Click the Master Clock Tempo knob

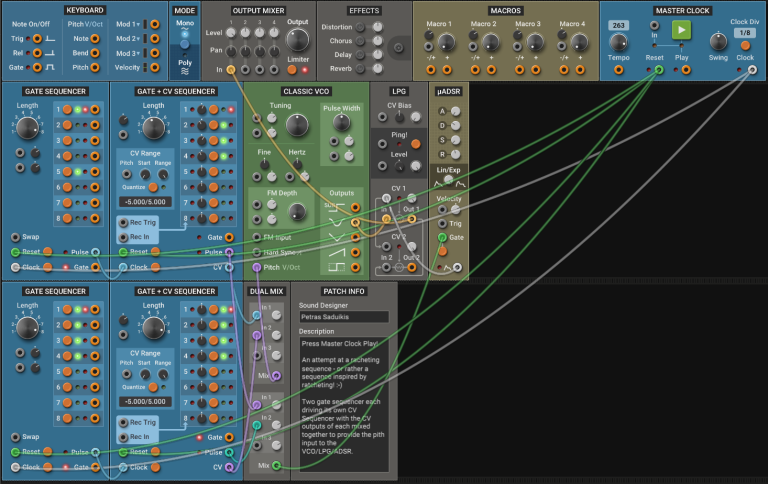coord(619,43)
